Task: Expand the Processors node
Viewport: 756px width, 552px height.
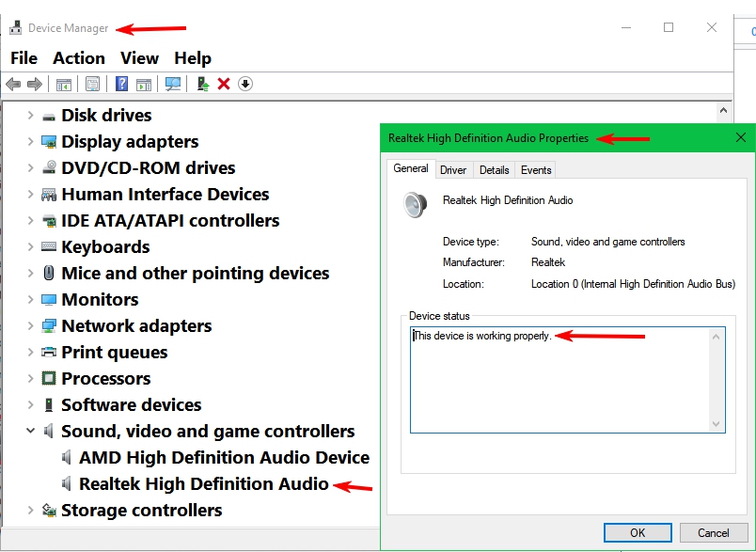Action: pyautogui.click(x=30, y=378)
